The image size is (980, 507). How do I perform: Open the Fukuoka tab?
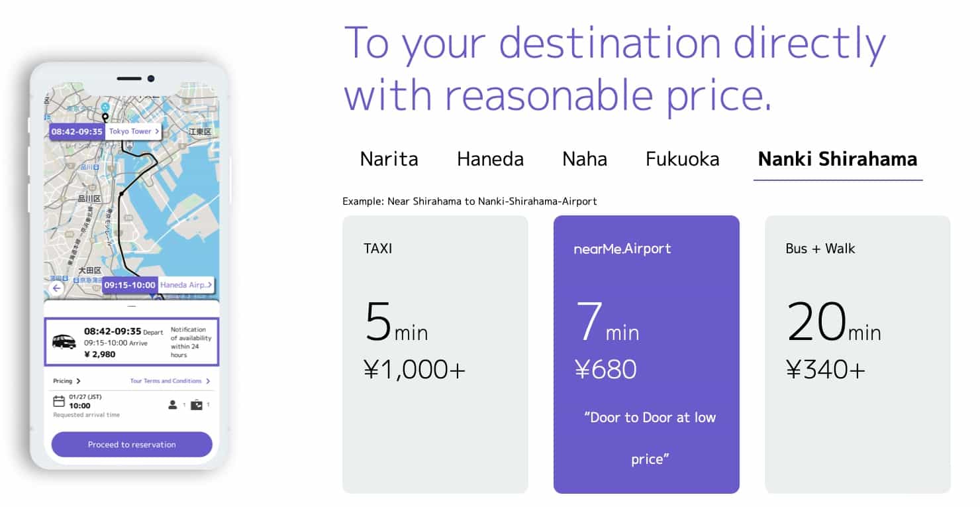pyautogui.click(x=682, y=159)
